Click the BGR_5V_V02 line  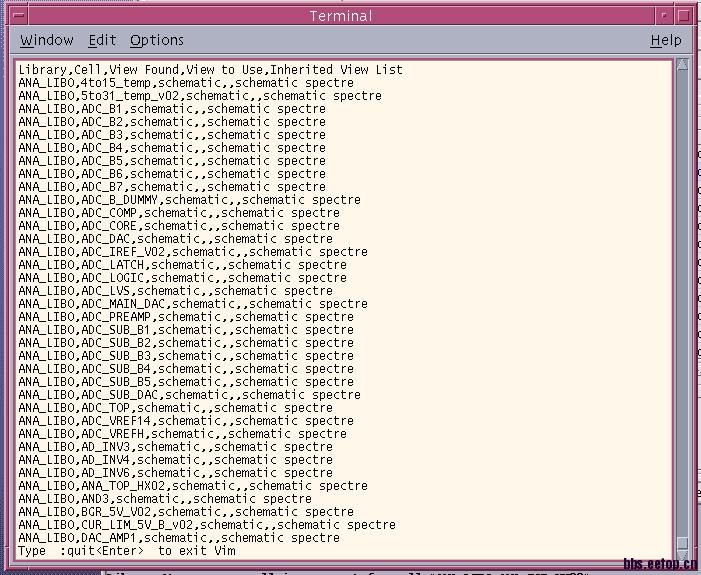pyautogui.click(x=186, y=511)
